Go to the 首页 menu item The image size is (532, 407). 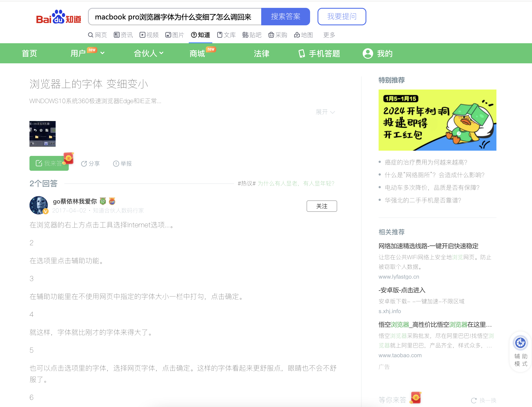click(29, 53)
